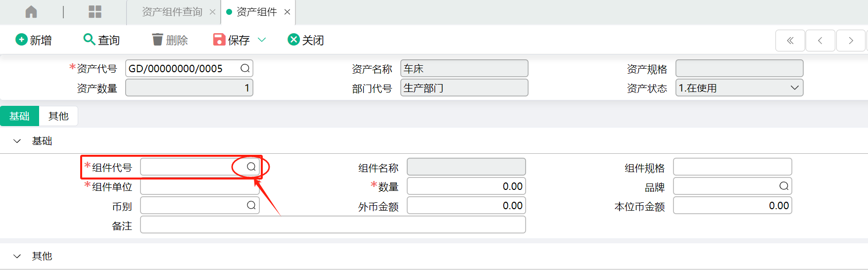Expand the 保存 dropdown arrow
This screenshot has width=868, height=270.
point(262,40)
